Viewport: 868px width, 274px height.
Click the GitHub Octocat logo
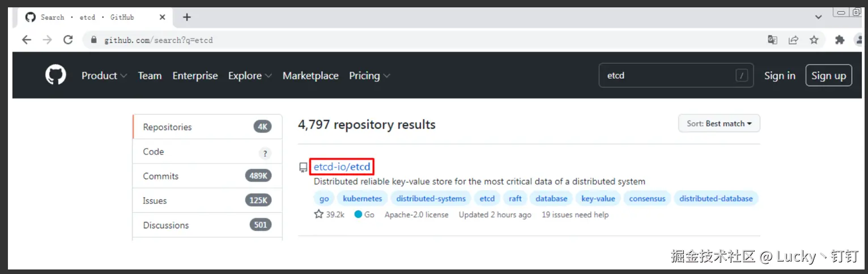pyautogui.click(x=56, y=75)
